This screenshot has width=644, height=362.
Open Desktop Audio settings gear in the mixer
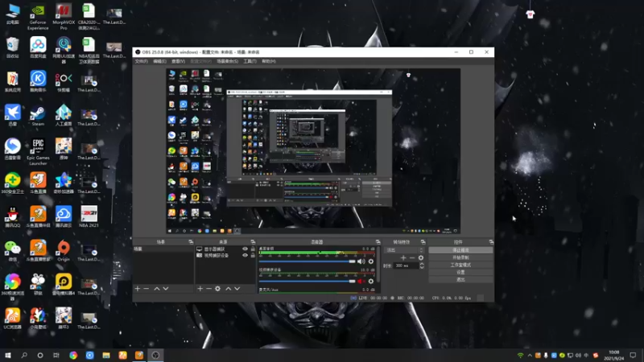tap(371, 261)
